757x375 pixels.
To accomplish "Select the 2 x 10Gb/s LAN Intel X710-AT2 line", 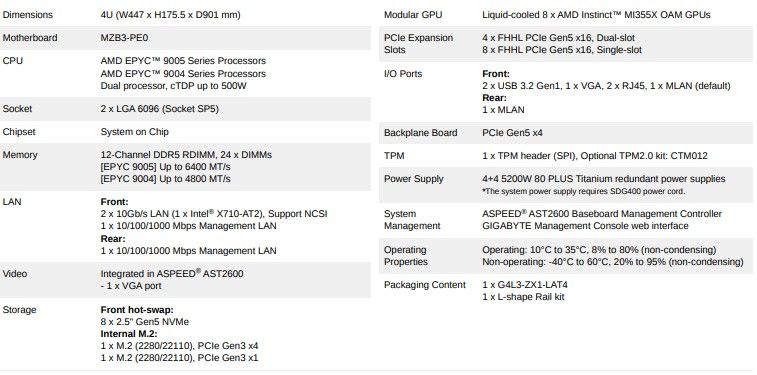I will click(214, 214).
